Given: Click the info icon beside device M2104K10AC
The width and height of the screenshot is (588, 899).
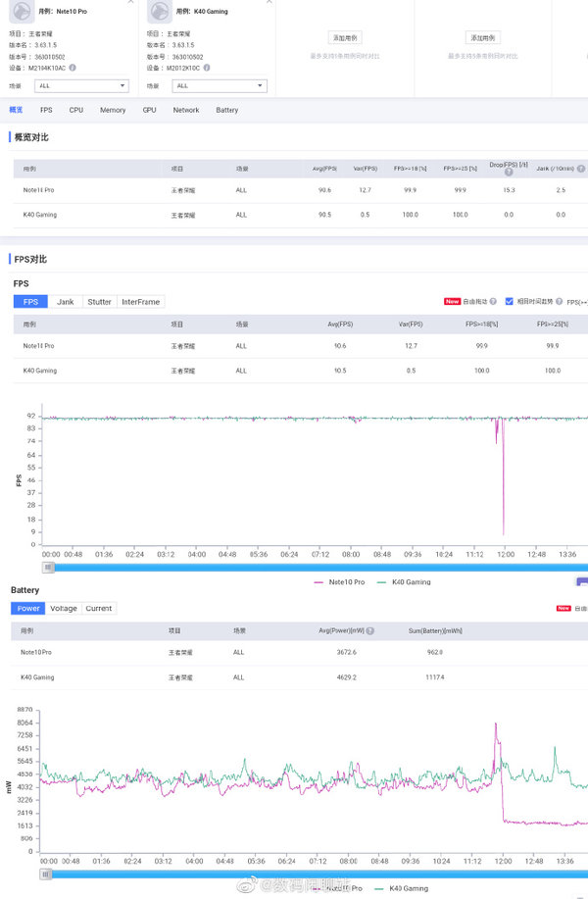Looking at the screenshot, I should tap(73, 68).
